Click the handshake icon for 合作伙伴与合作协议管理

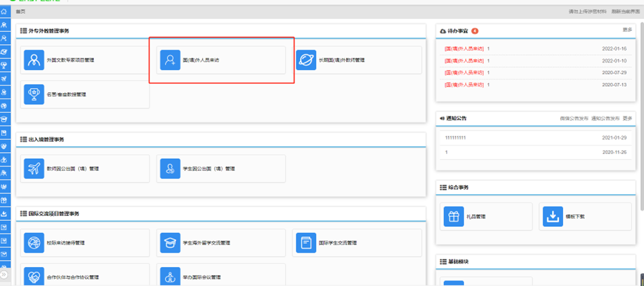click(34, 276)
